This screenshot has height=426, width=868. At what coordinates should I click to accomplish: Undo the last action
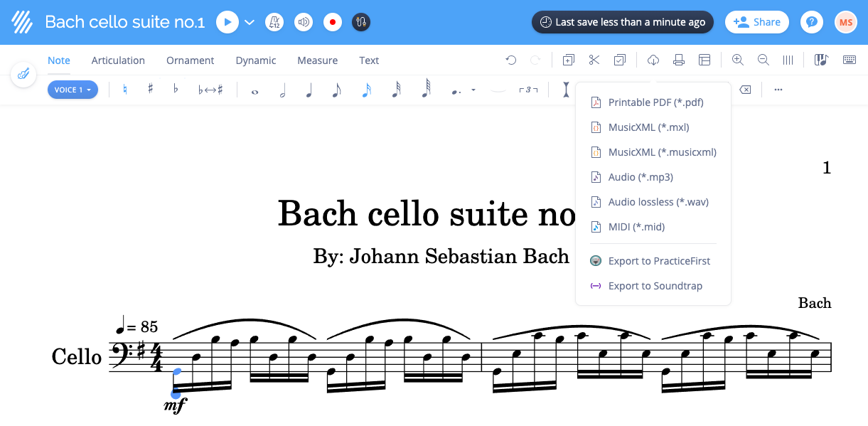(510, 60)
